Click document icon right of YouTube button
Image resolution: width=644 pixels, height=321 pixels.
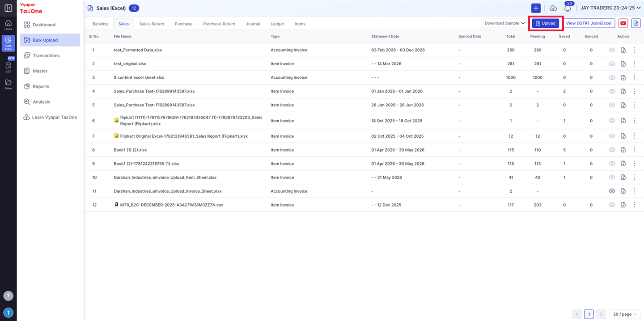tap(636, 23)
